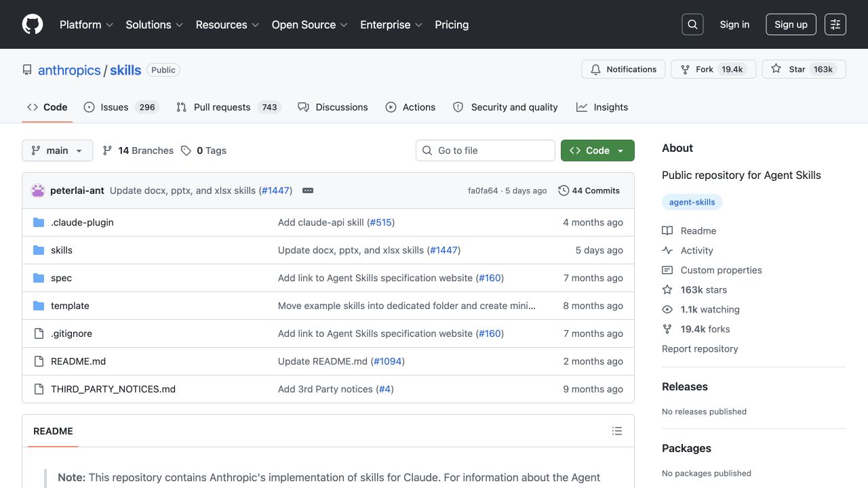868x488 pixels.
Task: View the 19.4k forks link
Action: coord(696,329)
